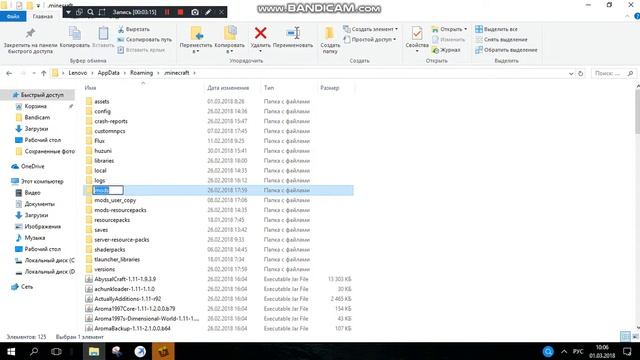Click the Refresh button near address bar
The height and width of the screenshot is (360, 640).
[x=581, y=73]
